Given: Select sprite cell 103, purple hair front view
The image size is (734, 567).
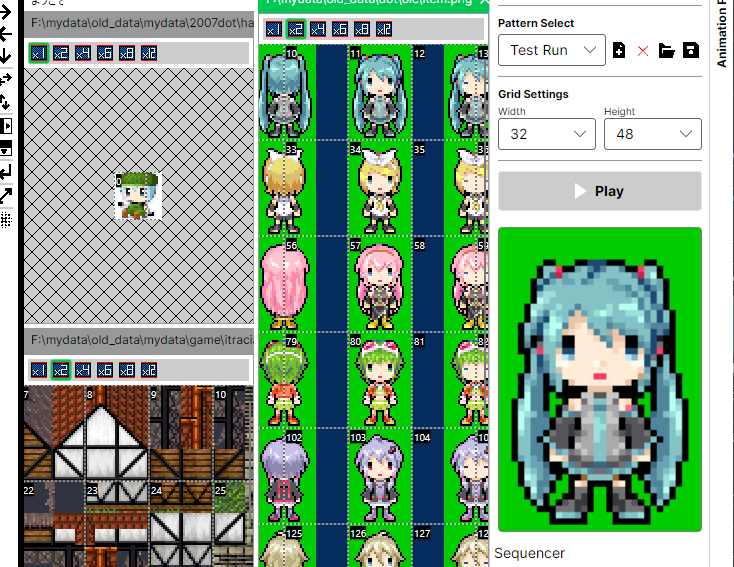Looking at the screenshot, I should tap(380, 476).
